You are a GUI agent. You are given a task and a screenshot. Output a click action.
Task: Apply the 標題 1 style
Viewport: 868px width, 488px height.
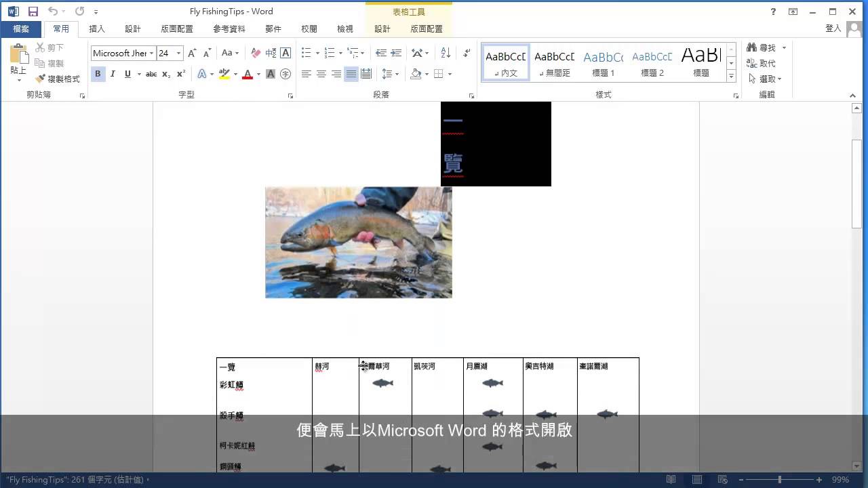coord(603,62)
